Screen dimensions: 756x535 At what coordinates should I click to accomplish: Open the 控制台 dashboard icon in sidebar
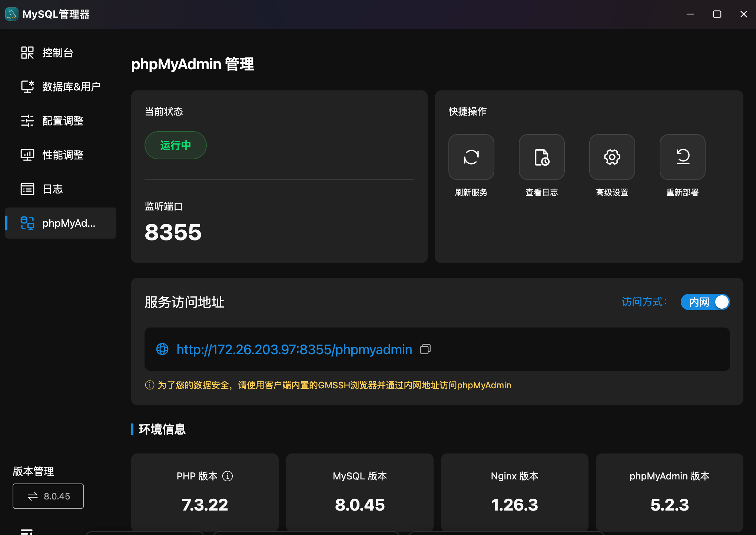pyautogui.click(x=27, y=53)
